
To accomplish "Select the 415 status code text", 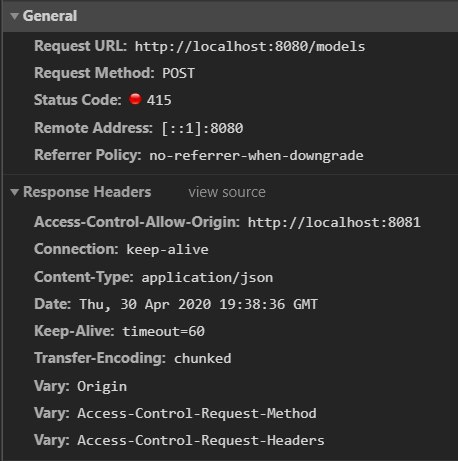I will click(x=159, y=100).
